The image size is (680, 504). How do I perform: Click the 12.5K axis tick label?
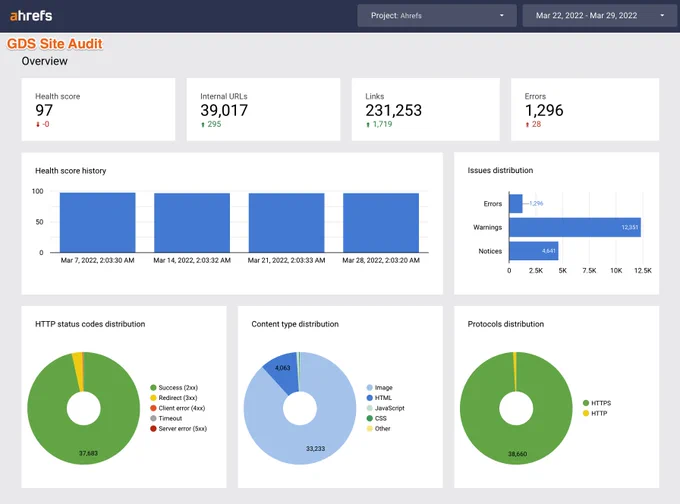tap(643, 271)
